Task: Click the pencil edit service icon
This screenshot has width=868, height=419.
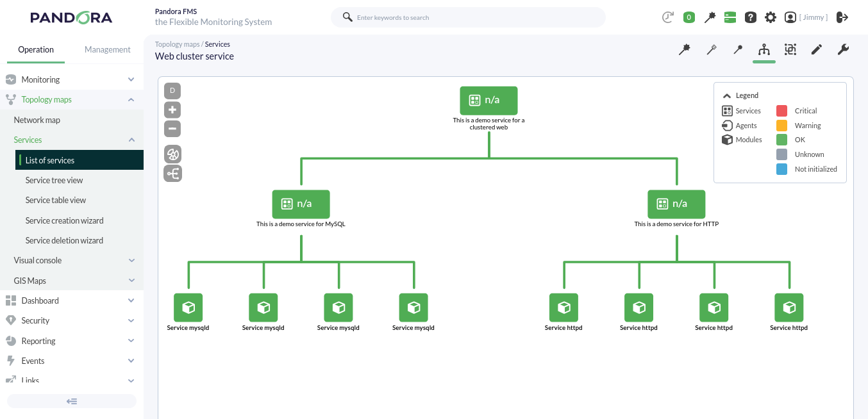Action: 817,49
